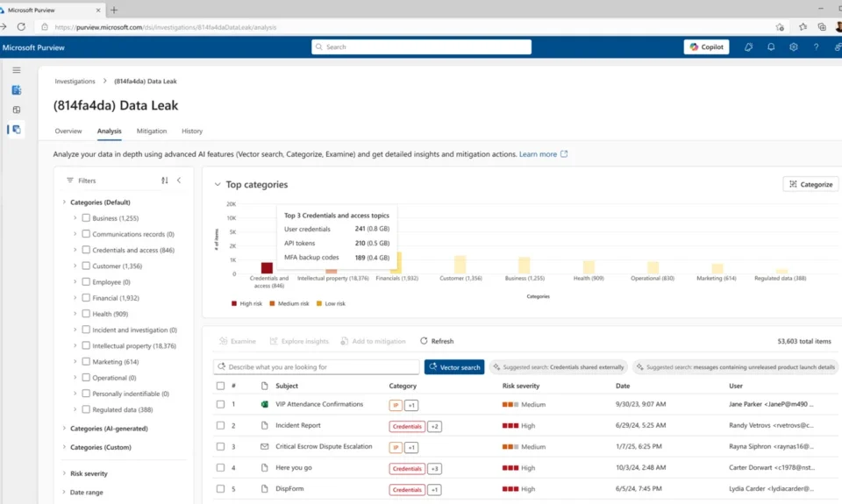Click the red Credentials and access bar
The width and height of the screenshot is (842, 504).
click(x=267, y=268)
